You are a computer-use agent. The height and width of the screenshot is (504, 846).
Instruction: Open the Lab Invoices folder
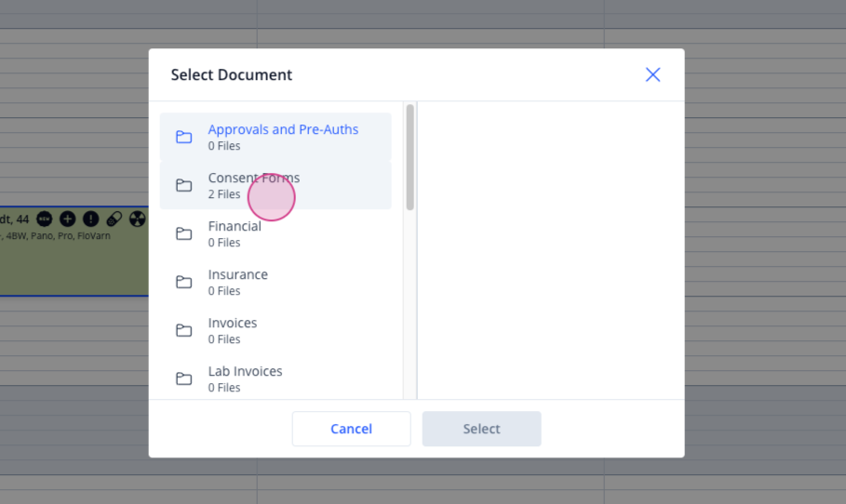coord(275,379)
